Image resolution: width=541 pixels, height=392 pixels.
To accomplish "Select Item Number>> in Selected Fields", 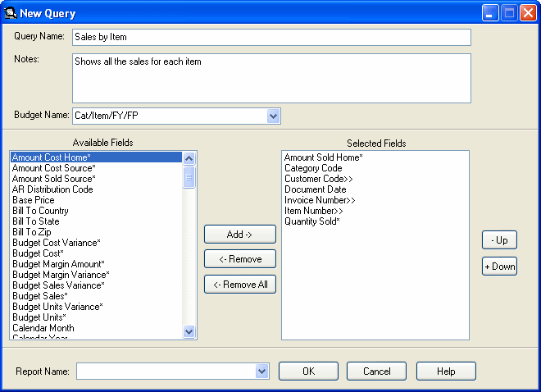I will point(375,211).
